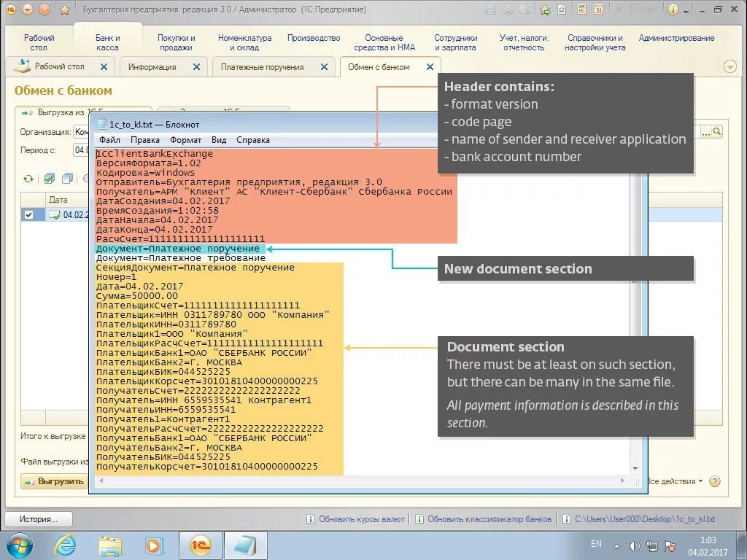Open the calendar icon in title bar

pos(599,9)
